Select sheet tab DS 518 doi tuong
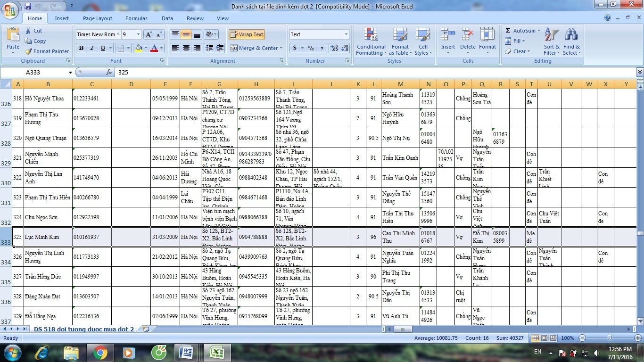Image resolution: width=644 pixels, height=362 pixels. 84,329
